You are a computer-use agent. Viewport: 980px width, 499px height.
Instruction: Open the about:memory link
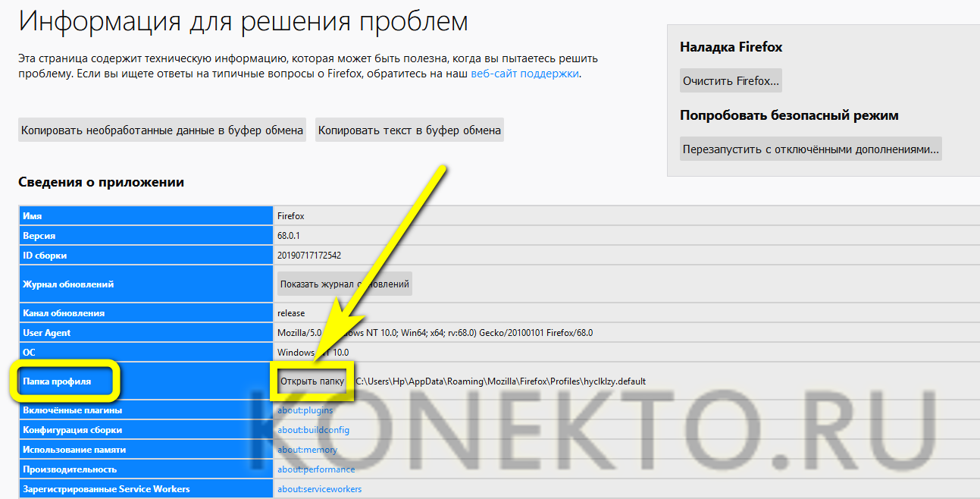coord(308,450)
